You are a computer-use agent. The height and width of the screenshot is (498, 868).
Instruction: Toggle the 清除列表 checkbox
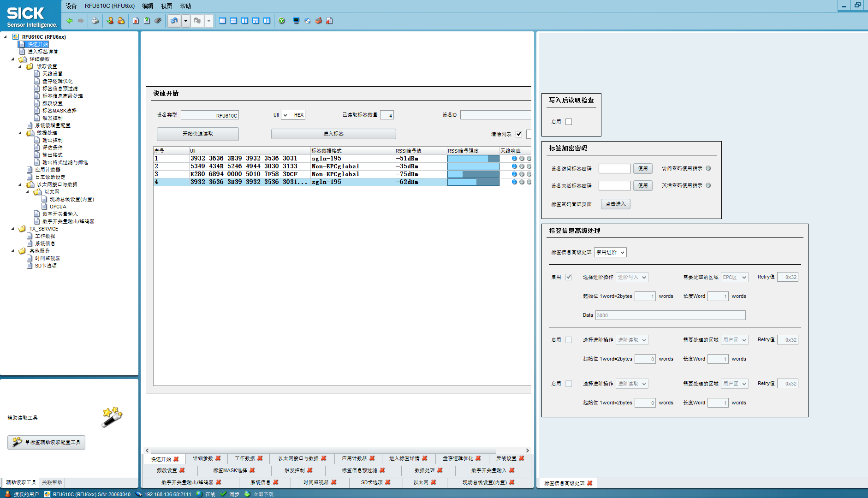point(519,134)
